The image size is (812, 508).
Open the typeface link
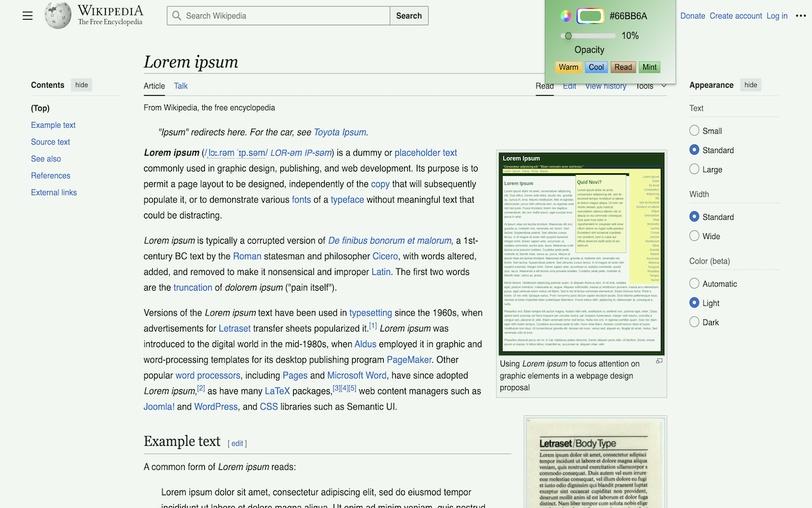point(348,199)
